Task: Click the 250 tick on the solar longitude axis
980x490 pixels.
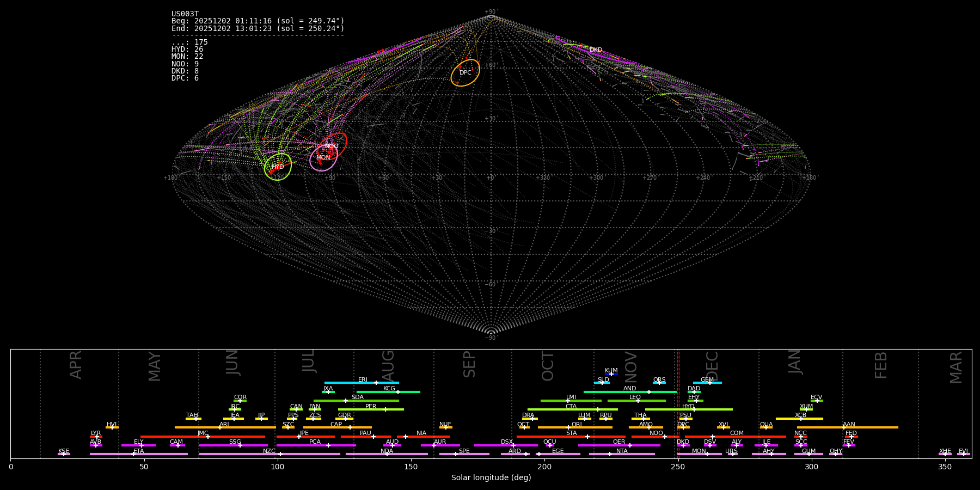Action: pos(678,467)
